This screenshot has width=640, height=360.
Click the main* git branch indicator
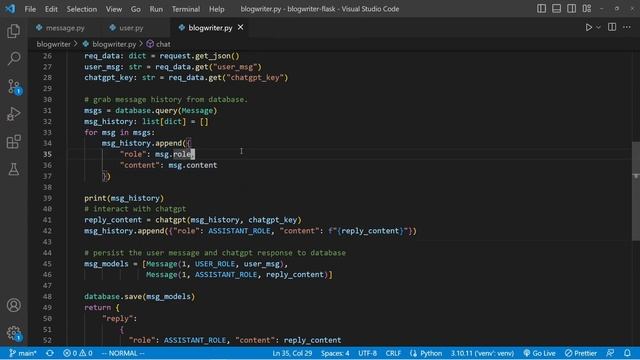[x=23, y=353]
